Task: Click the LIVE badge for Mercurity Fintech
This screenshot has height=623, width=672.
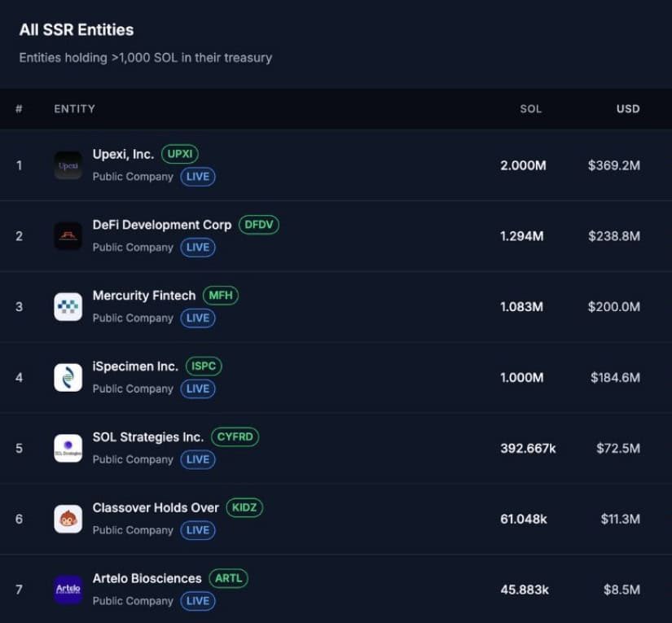Action: coord(198,318)
